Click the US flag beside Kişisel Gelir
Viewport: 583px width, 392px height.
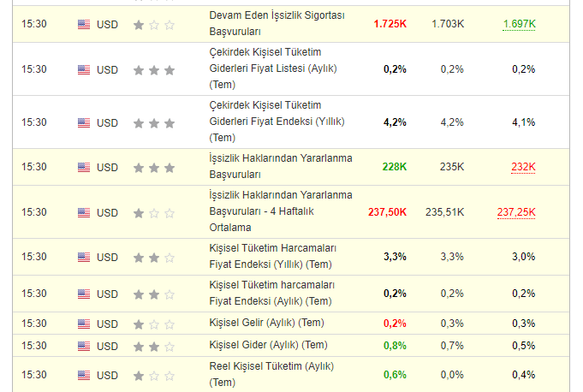click(83, 324)
